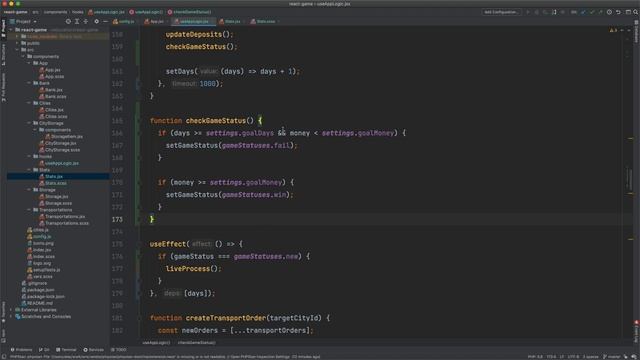Switch to the config.js editor tab

(124, 21)
